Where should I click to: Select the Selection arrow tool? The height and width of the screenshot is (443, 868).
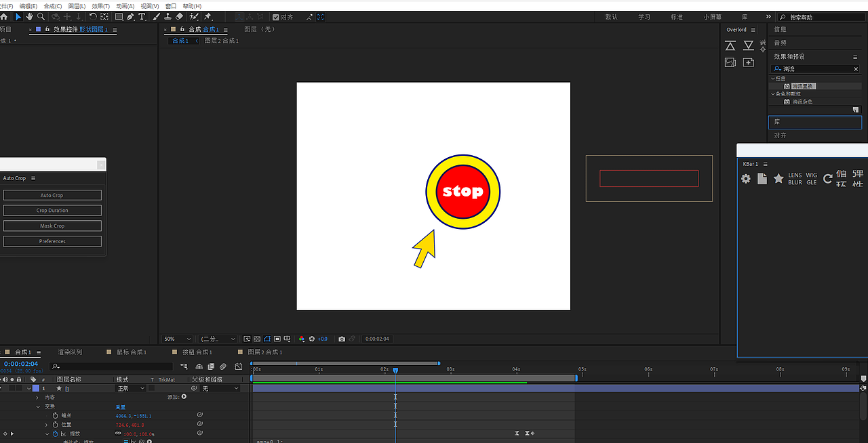click(18, 16)
